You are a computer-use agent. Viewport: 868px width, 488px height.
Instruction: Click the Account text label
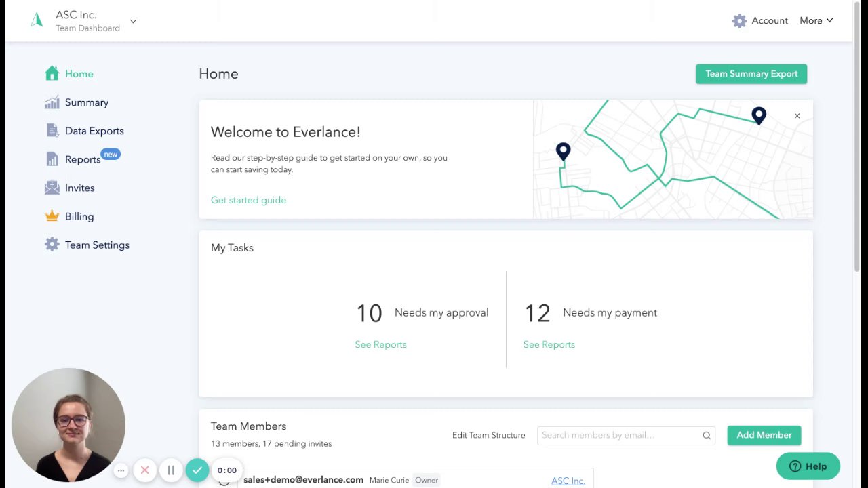[770, 20]
